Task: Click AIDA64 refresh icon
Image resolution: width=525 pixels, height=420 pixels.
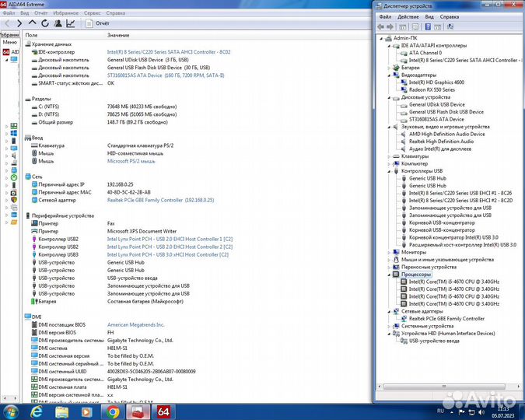Action: (45, 23)
